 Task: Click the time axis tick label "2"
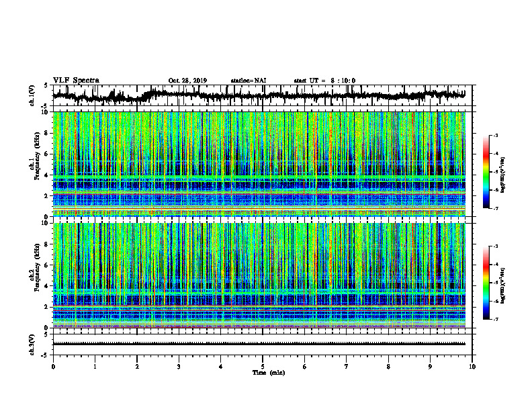(x=137, y=367)
